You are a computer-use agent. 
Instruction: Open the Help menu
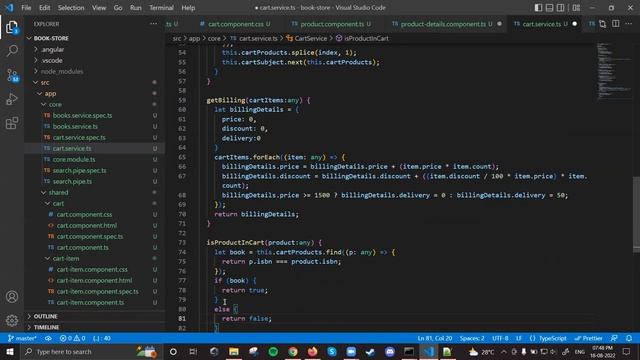(188, 8)
